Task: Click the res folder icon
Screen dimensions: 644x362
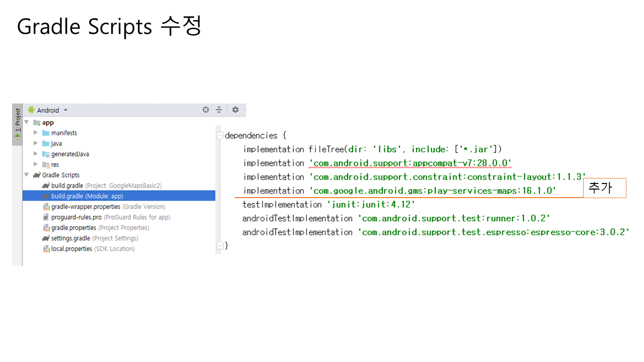Action: [x=46, y=165]
